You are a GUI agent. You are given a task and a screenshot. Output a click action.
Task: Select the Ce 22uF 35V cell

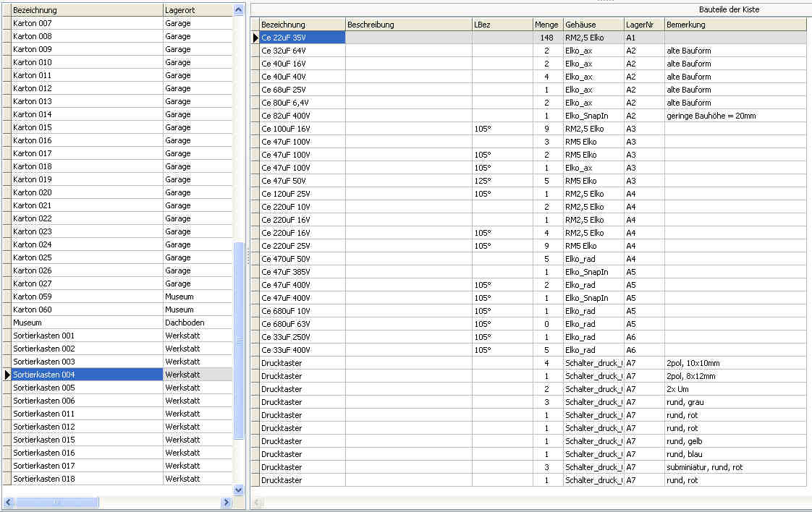(303, 38)
